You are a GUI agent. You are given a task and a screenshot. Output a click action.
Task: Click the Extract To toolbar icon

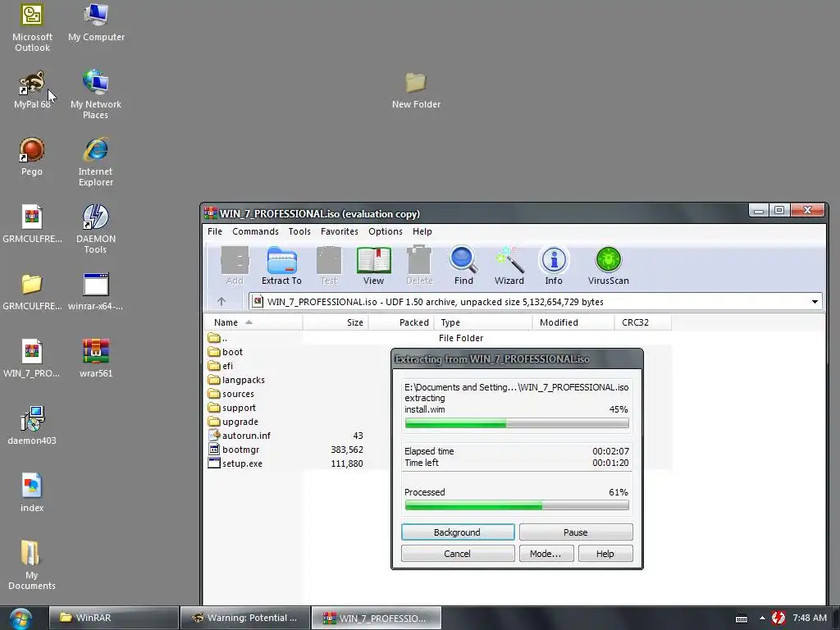coord(282,266)
